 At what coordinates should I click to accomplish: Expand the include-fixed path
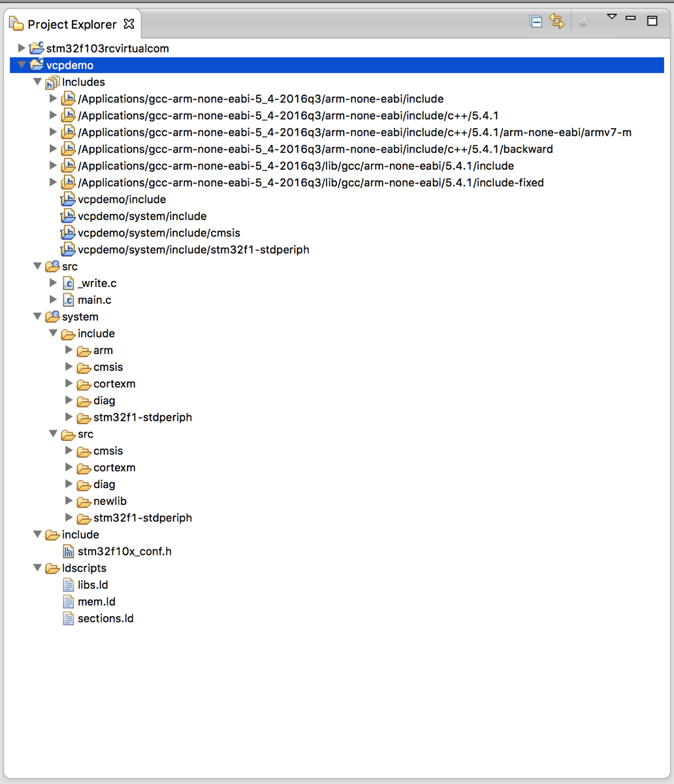tap(54, 182)
